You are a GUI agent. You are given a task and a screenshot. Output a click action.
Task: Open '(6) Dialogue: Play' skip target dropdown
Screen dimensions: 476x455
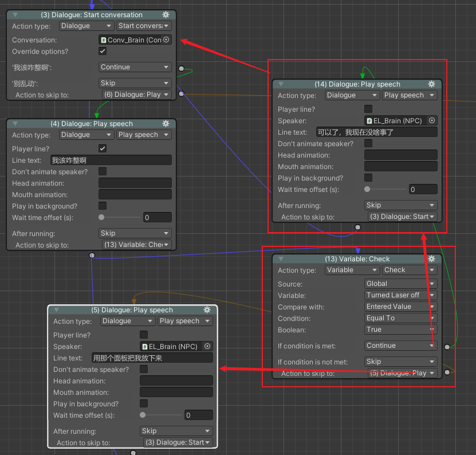pyautogui.click(x=137, y=95)
